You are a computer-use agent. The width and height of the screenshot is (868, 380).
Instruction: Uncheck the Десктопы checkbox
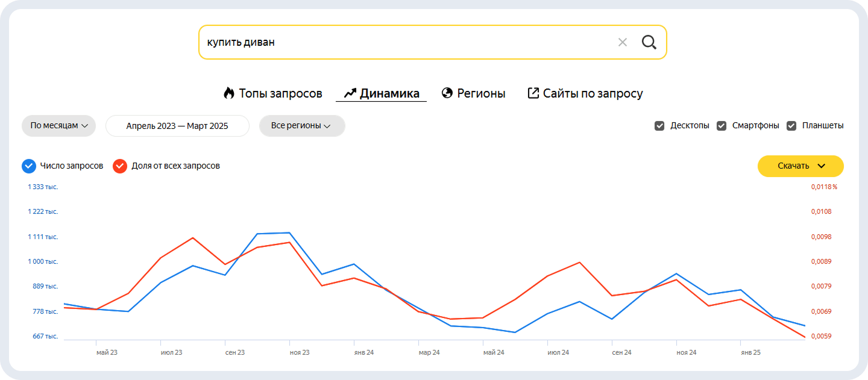[x=659, y=126]
